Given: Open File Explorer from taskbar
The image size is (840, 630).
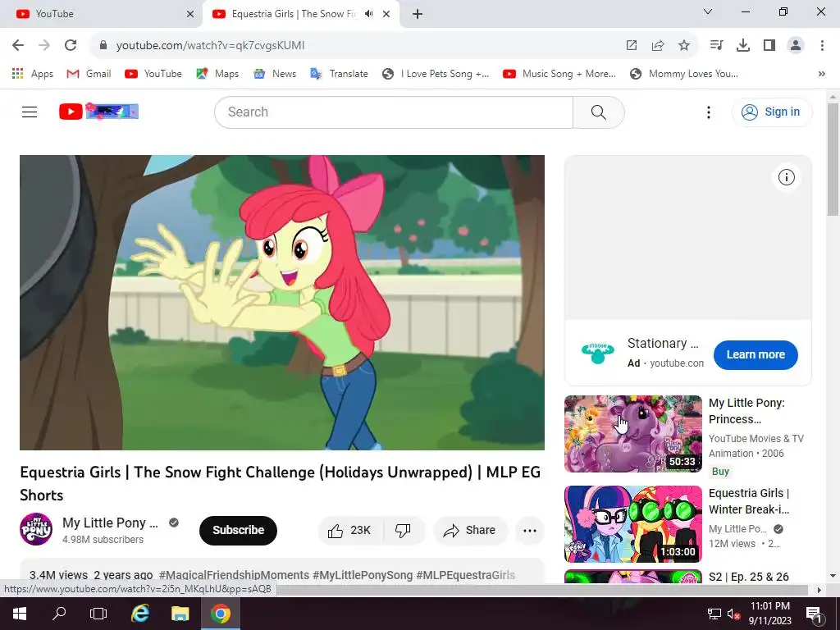Looking at the screenshot, I should pos(180,614).
